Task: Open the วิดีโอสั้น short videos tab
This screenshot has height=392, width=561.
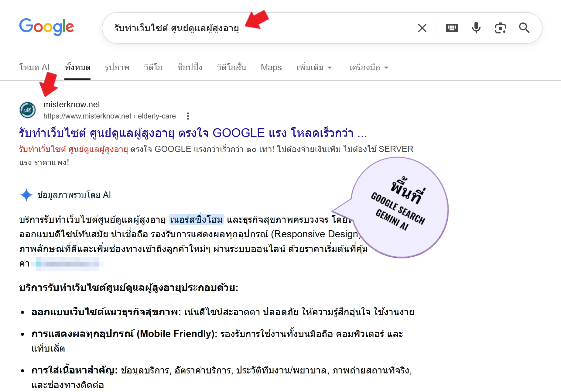Action: coord(231,67)
